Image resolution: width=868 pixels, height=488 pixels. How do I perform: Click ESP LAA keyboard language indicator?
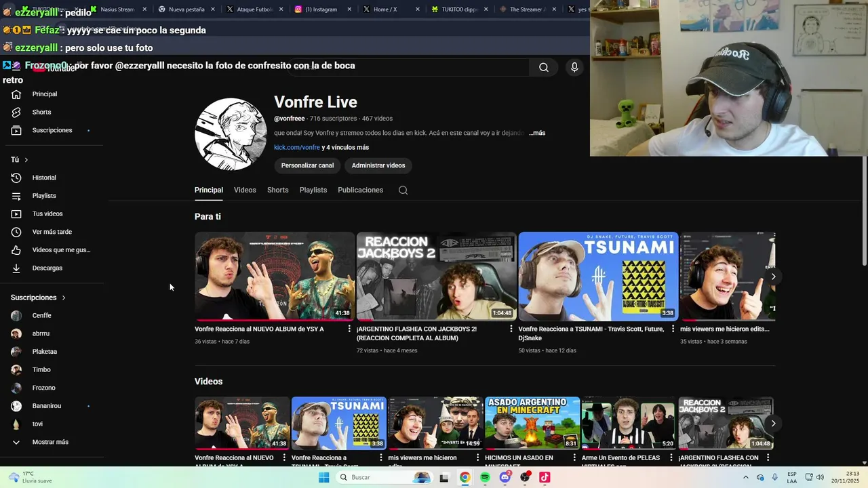[792, 477]
